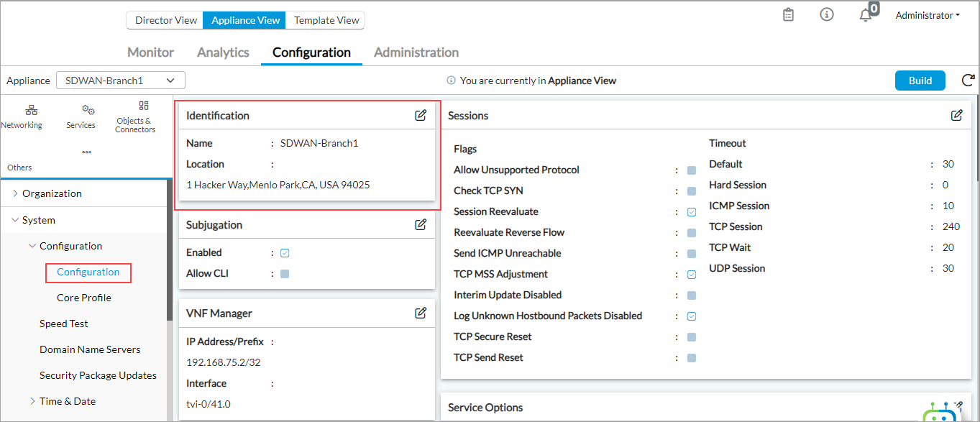The image size is (980, 422).
Task: Open the Analytics tab
Action: click(223, 52)
